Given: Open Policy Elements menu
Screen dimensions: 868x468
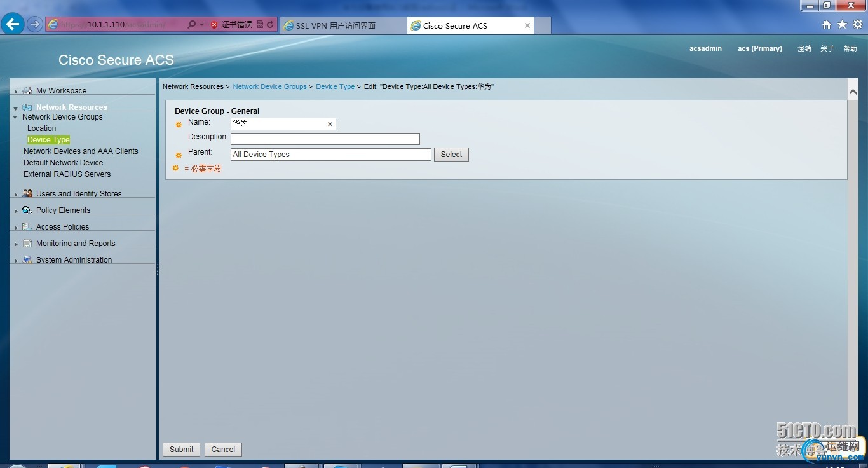Looking at the screenshot, I should [x=63, y=210].
